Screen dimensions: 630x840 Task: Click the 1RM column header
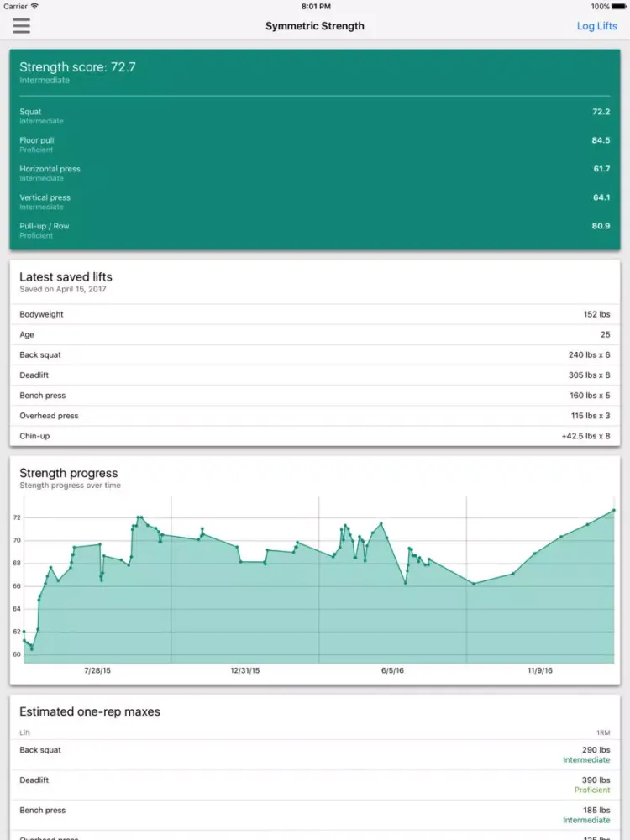click(603, 732)
